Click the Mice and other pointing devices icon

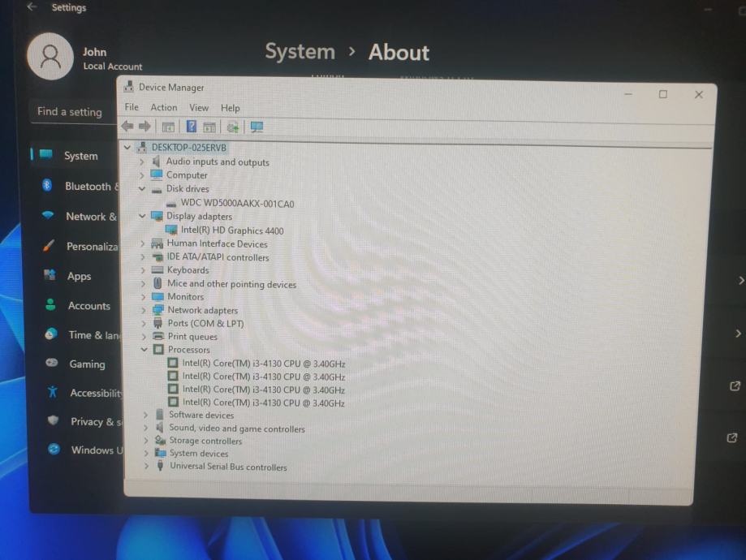(x=157, y=283)
